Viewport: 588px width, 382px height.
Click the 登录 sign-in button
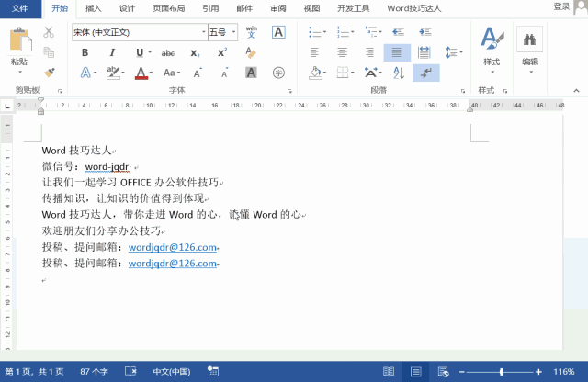pyautogui.click(x=561, y=6)
